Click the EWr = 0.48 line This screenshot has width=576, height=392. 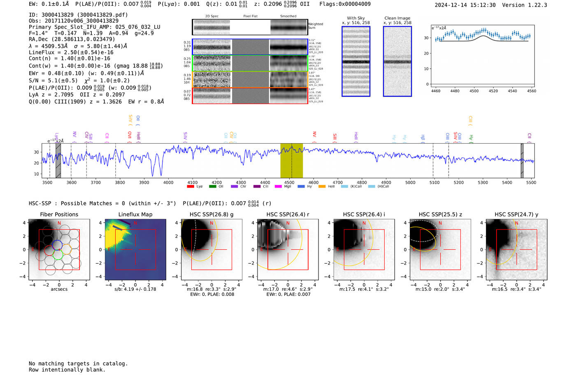[x=86, y=73]
